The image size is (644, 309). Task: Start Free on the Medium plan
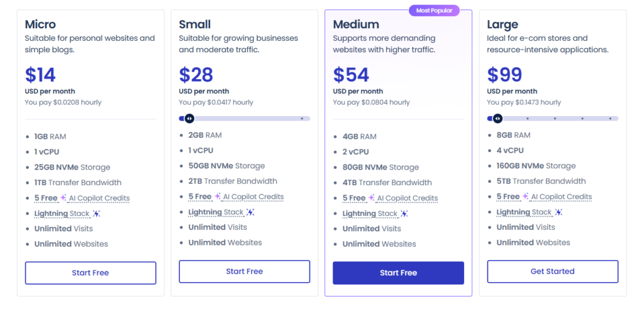click(398, 273)
